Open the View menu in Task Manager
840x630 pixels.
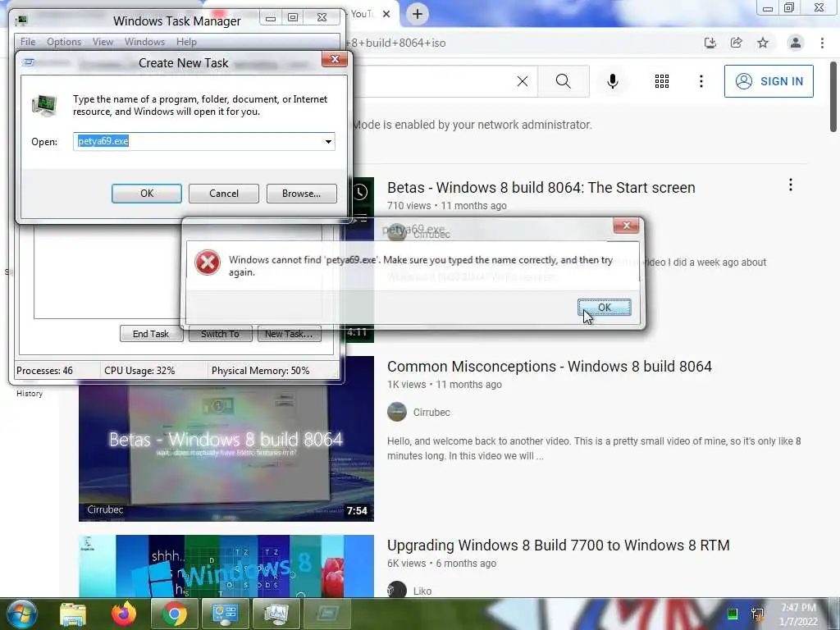[103, 42]
